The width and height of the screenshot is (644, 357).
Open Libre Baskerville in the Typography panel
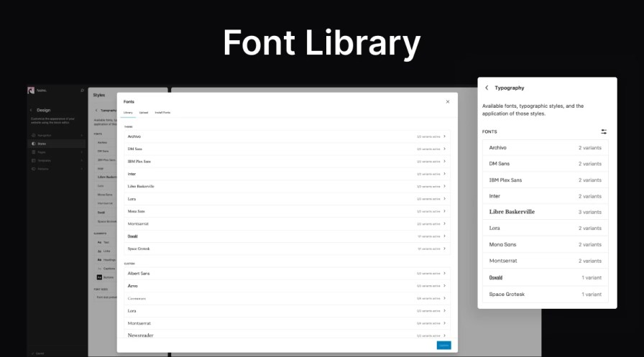(545, 212)
